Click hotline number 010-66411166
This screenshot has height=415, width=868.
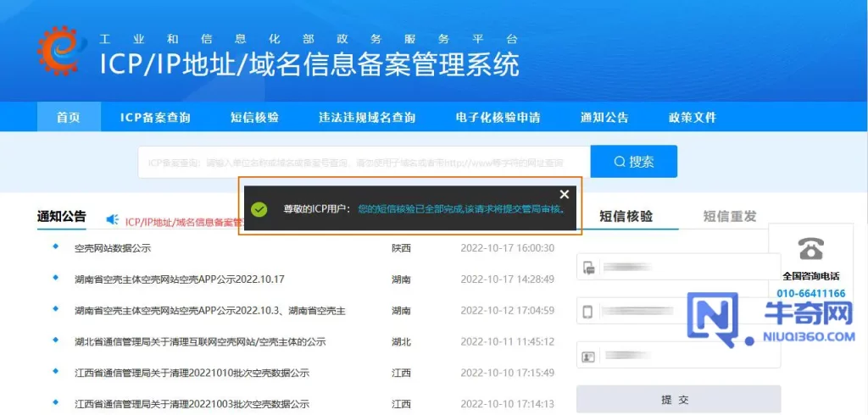click(811, 293)
